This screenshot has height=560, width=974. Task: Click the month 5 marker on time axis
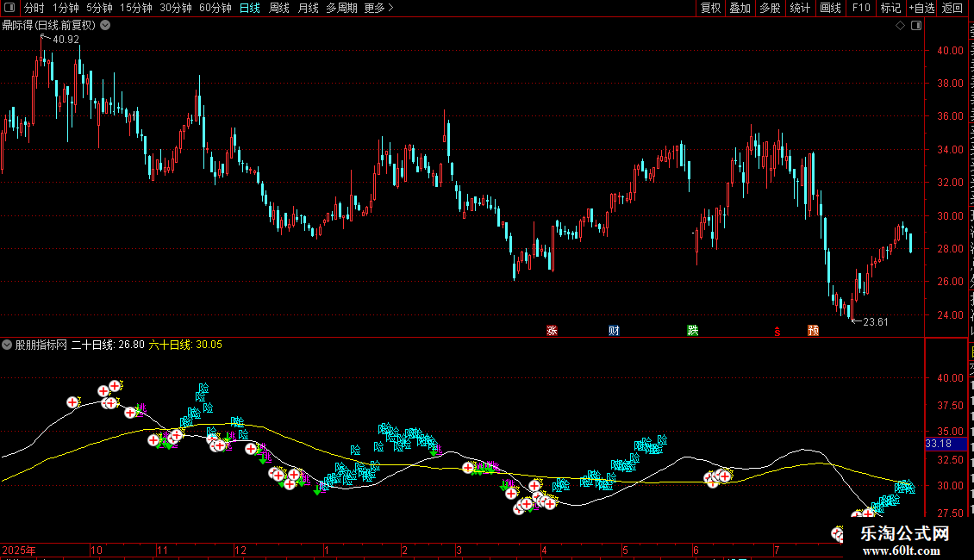coord(626,550)
